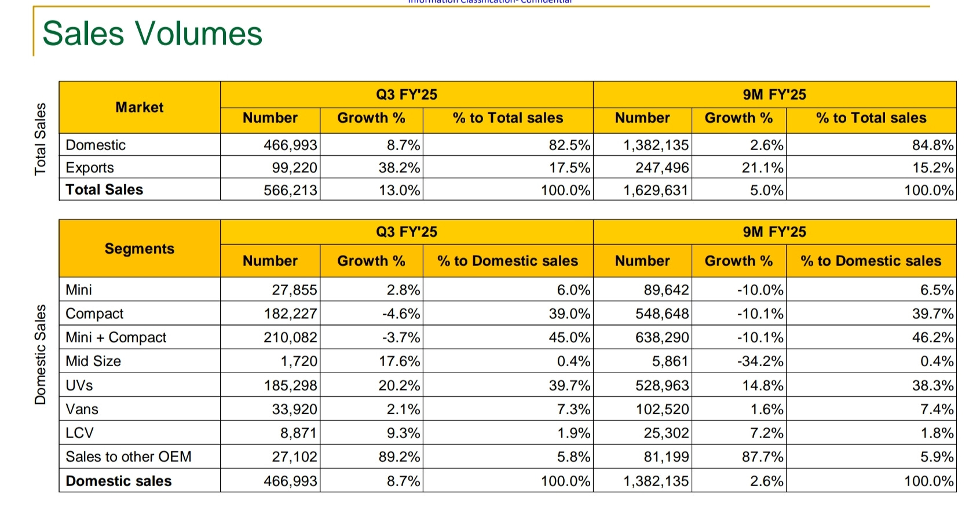Image resolution: width=980 pixels, height=511 pixels.
Task: Select the LCV Q3 number 8,871
Action: [299, 433]
